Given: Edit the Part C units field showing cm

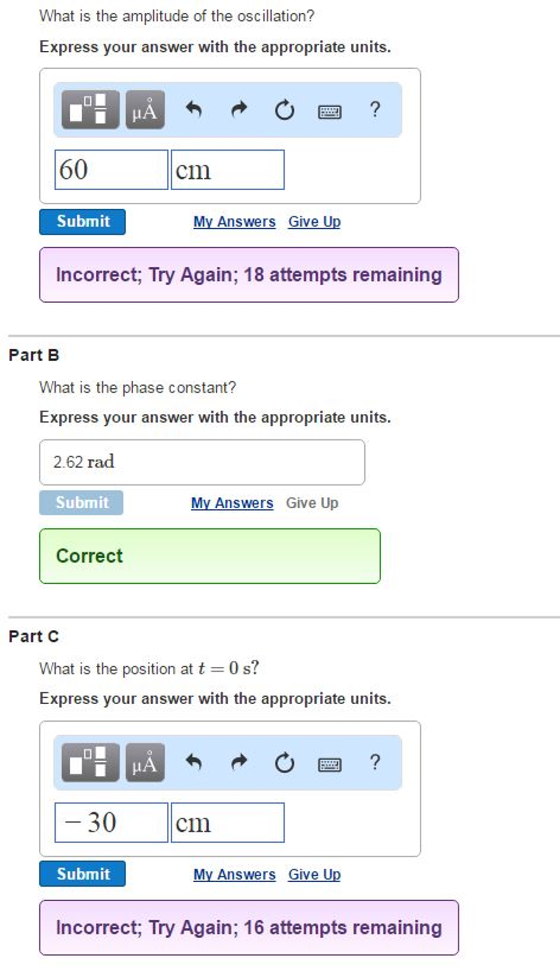Looking at the screenshot, I should tap(228, 822).
